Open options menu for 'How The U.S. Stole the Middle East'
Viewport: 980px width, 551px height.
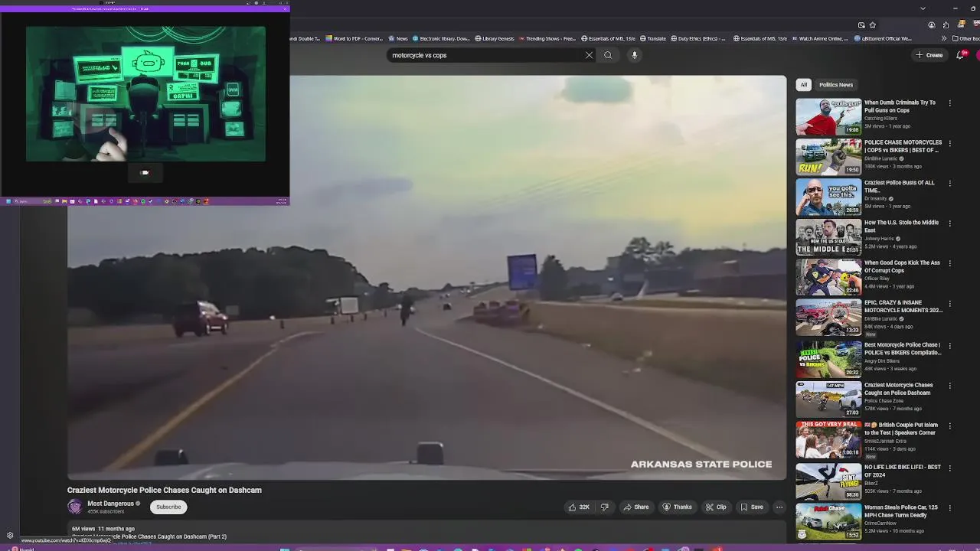(x=950, y=223)
